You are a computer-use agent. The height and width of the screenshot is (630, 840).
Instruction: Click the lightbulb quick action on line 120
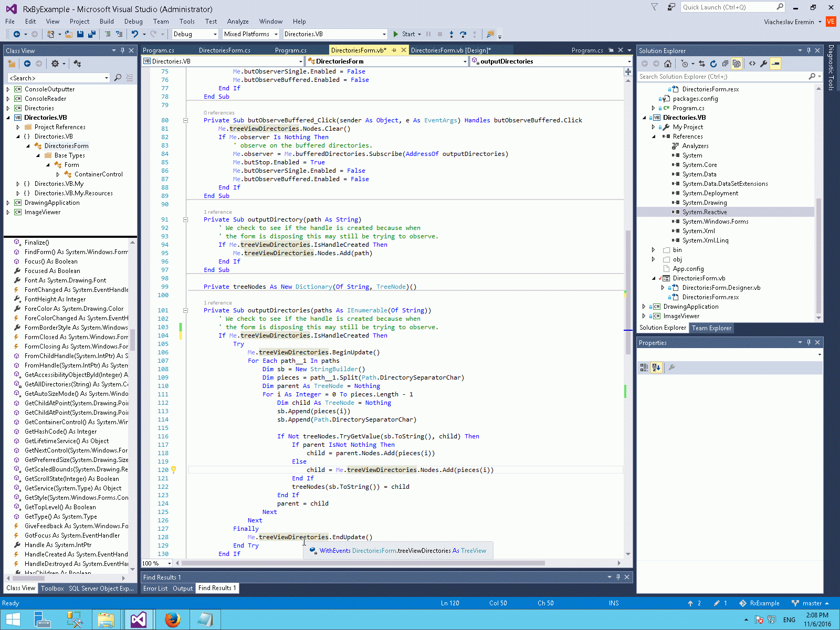pos(174,470)
